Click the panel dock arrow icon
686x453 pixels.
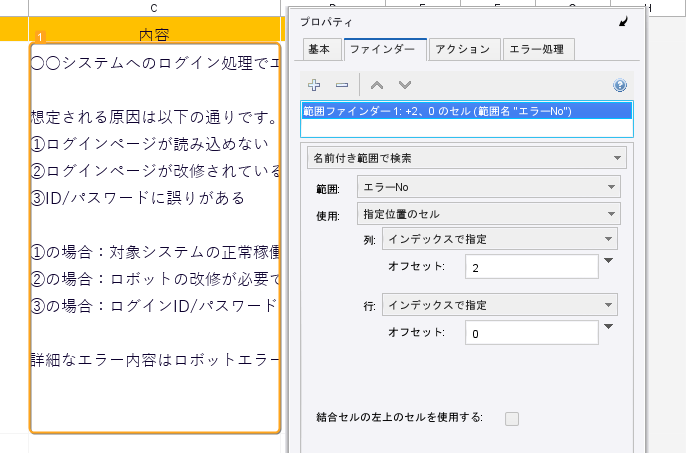(623, 21)
